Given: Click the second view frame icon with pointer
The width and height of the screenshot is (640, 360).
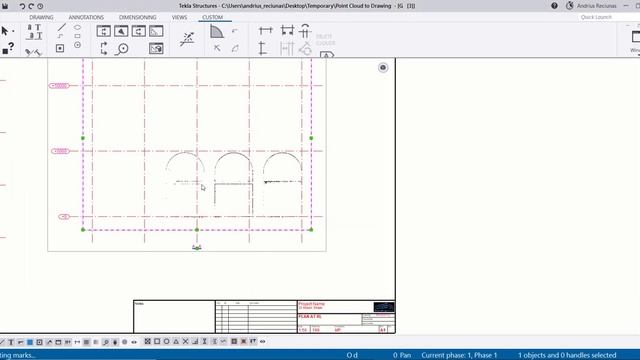Looking at the screenshot, I should click(121, 31).
